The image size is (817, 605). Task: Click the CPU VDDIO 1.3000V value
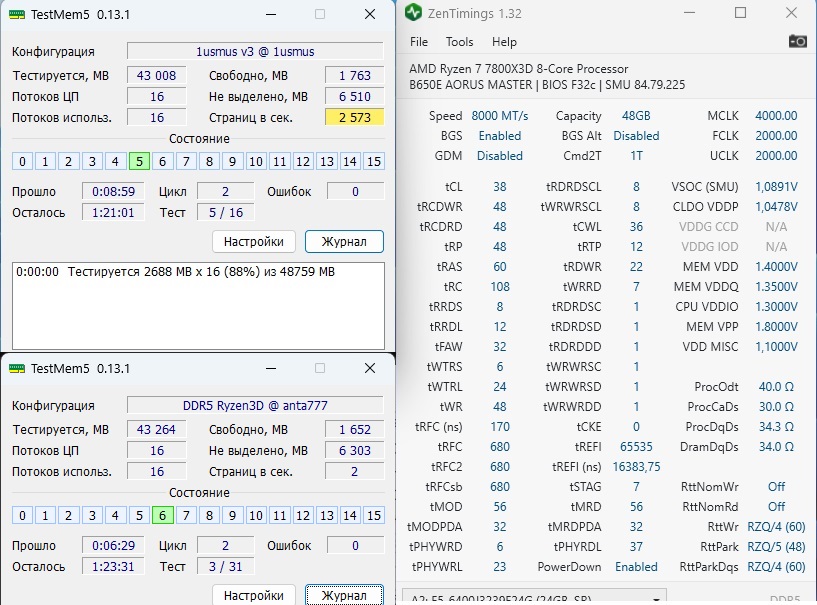[776, 306]
